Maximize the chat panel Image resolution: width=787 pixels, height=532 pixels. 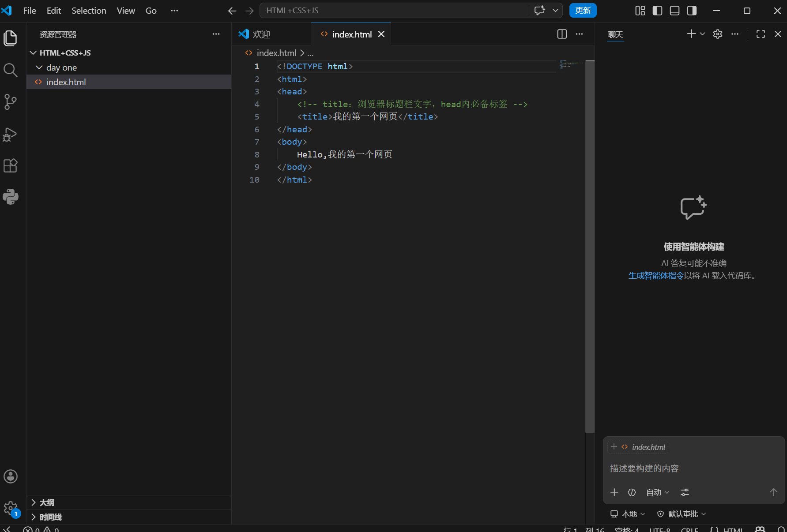pyautogui.click(x=761, y=34)
